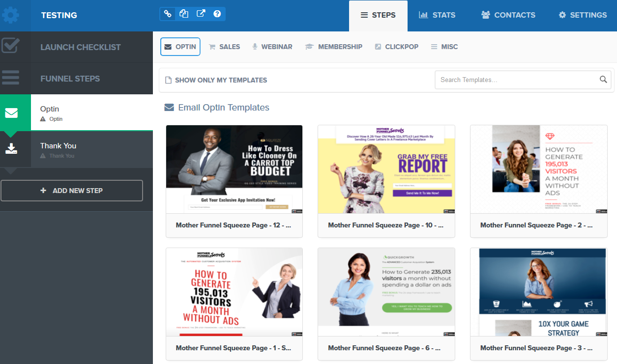This screenshot has height=364, width=617.
Task: Click the TESTING funnel name
Action: (x=59, y=15)
